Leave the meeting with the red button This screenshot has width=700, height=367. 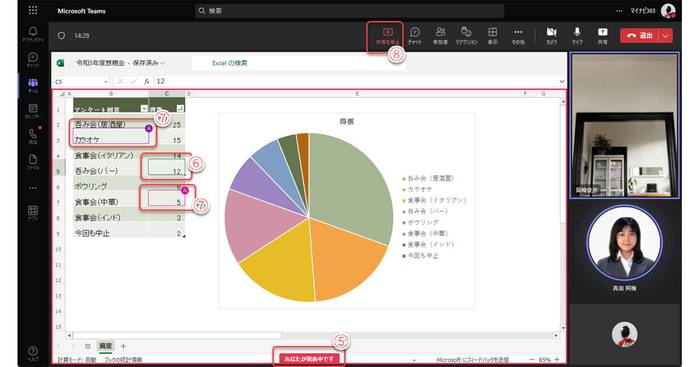click(x=640, y=36)
